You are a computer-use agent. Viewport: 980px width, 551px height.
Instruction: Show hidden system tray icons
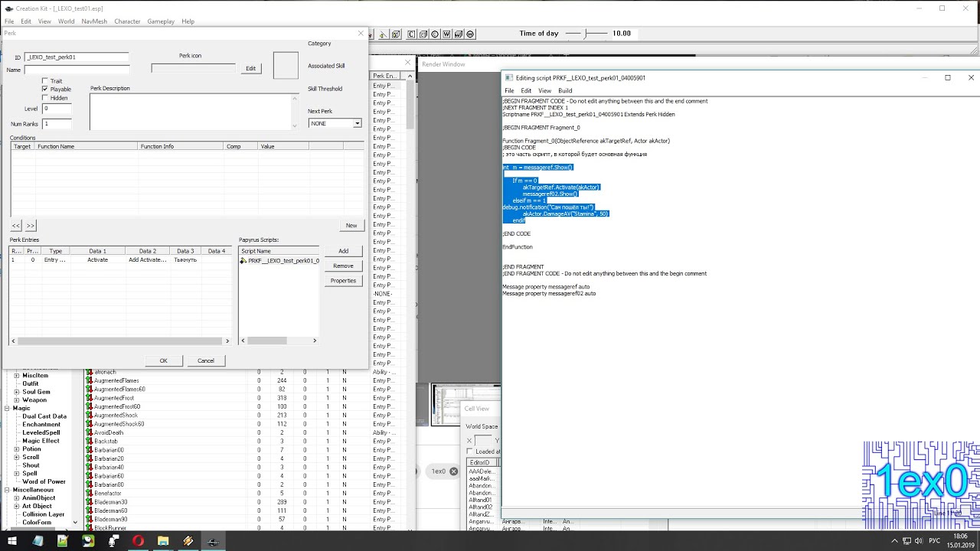coord(893,540)
